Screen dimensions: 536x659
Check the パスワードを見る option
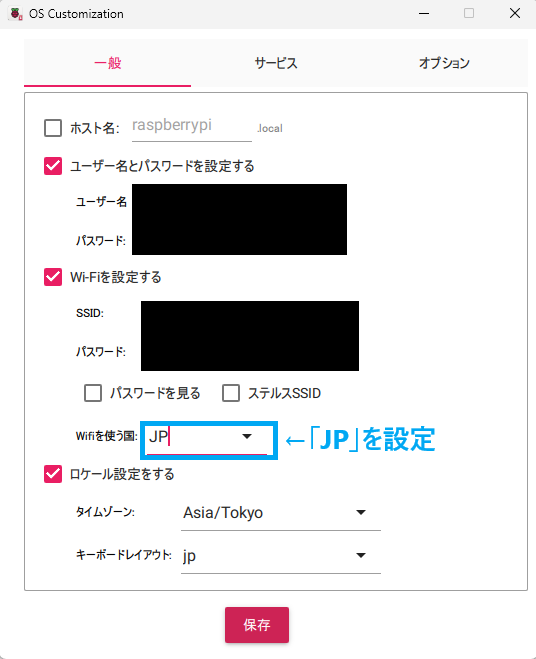click(x=93, y=393)
